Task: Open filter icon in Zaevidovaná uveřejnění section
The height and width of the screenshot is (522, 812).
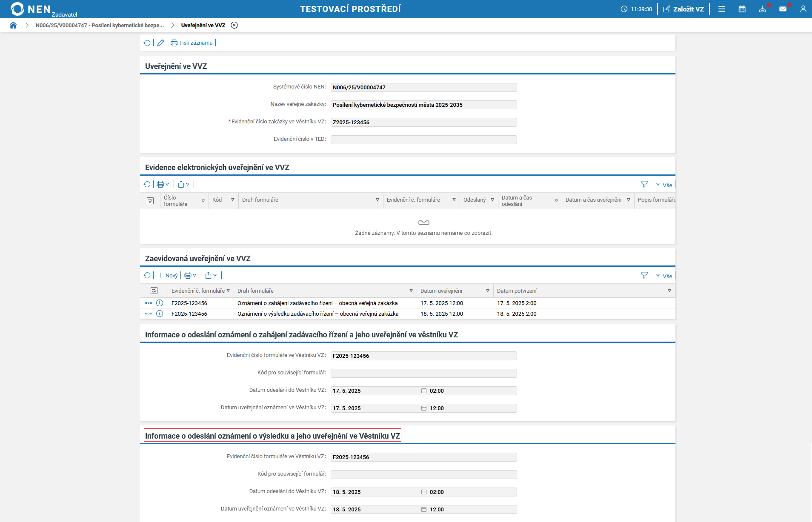Action: tap(644, 276)
